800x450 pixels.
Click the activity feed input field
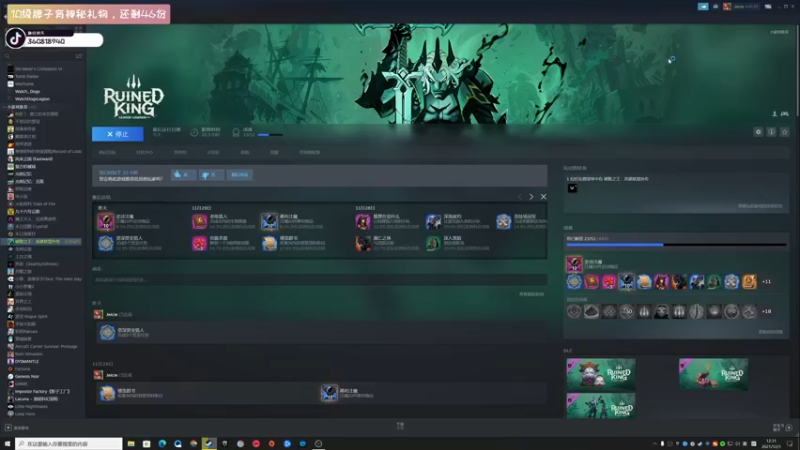click(x=320, y=280)
